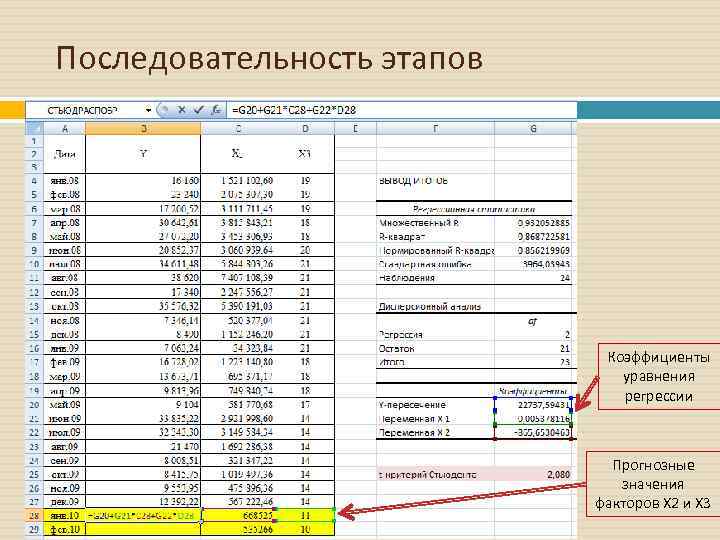720x540 pixels.
Task: Click cell containing 7 407 108,39
Action: point(239,277)
